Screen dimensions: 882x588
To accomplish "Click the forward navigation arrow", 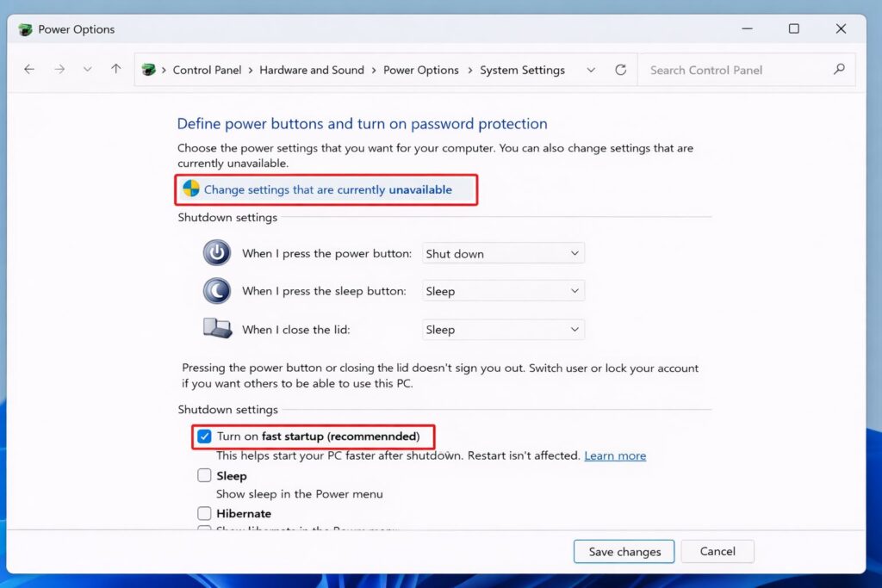I will point(58,70).
